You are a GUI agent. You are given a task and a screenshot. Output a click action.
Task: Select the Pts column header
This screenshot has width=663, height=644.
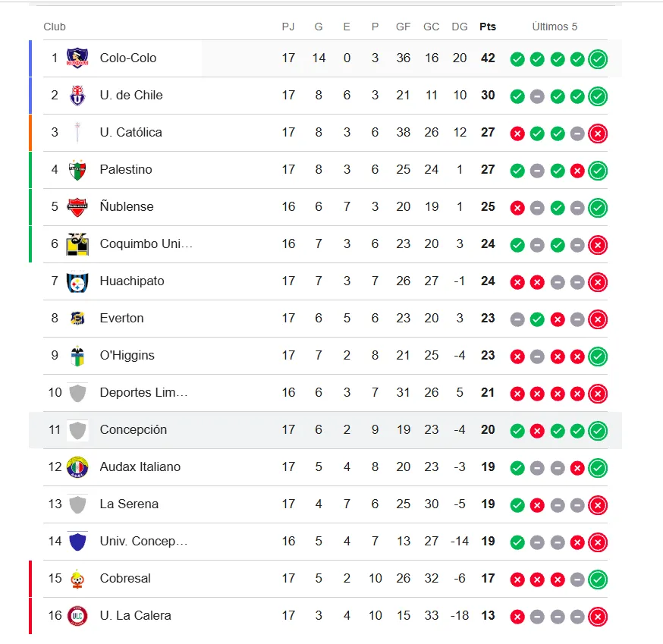(x=488, y=27)
